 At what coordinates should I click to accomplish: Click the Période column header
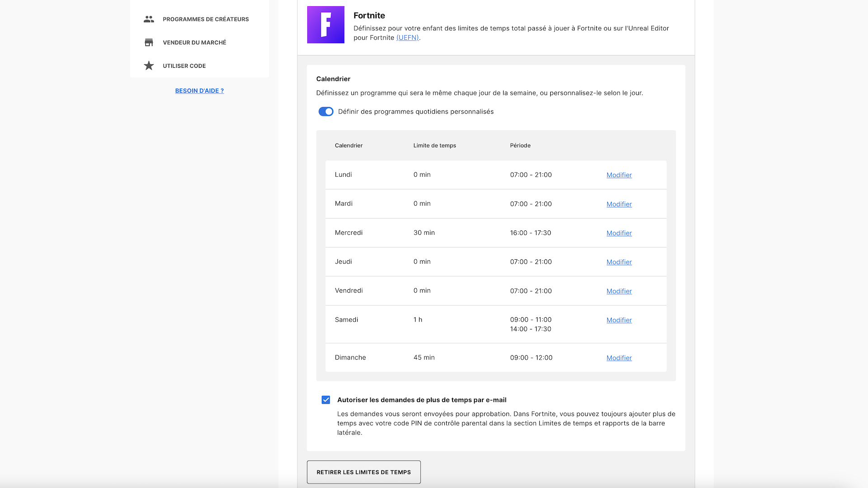pyautogui.click(x=520, y=145)
